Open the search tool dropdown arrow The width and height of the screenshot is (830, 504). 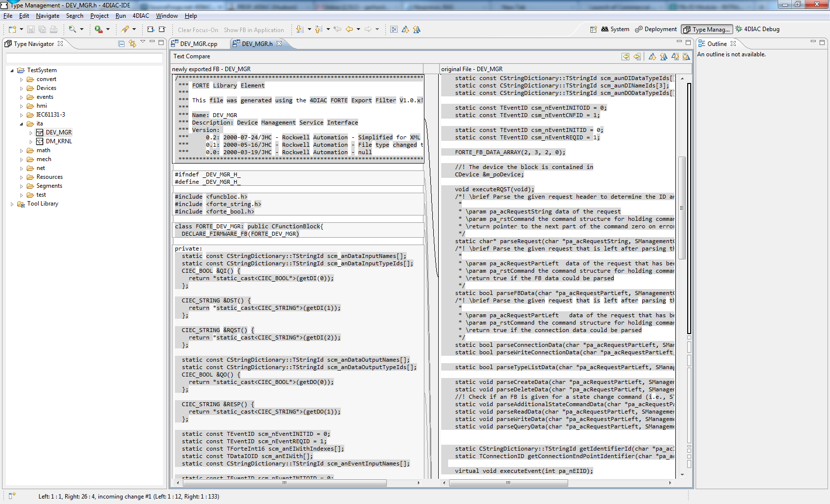tap(82, 30)
